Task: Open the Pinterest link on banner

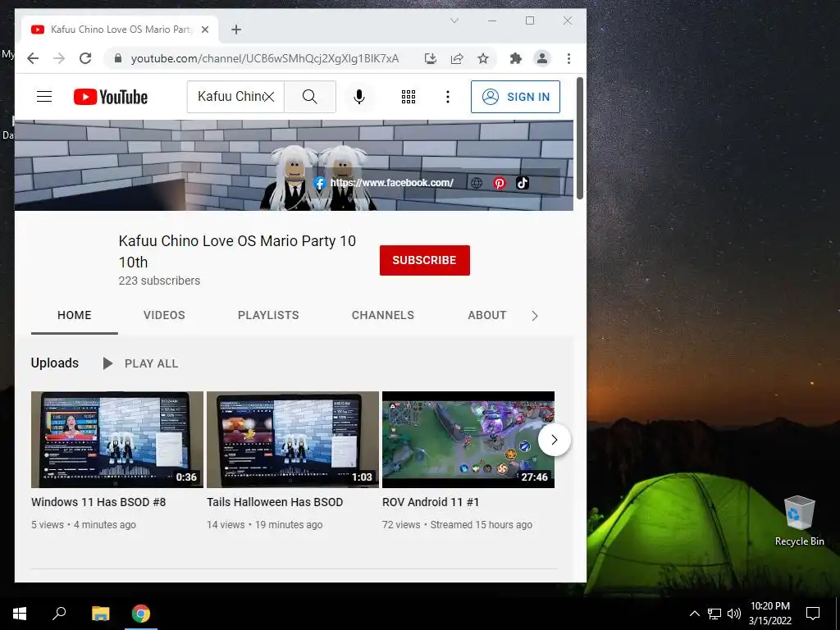Action: pyautogui.click(x=500, y=183)
